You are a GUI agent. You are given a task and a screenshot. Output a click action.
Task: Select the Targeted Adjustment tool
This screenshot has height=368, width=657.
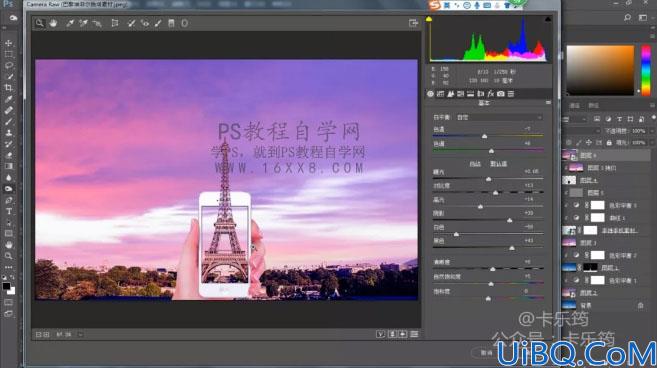pos(97,23)
